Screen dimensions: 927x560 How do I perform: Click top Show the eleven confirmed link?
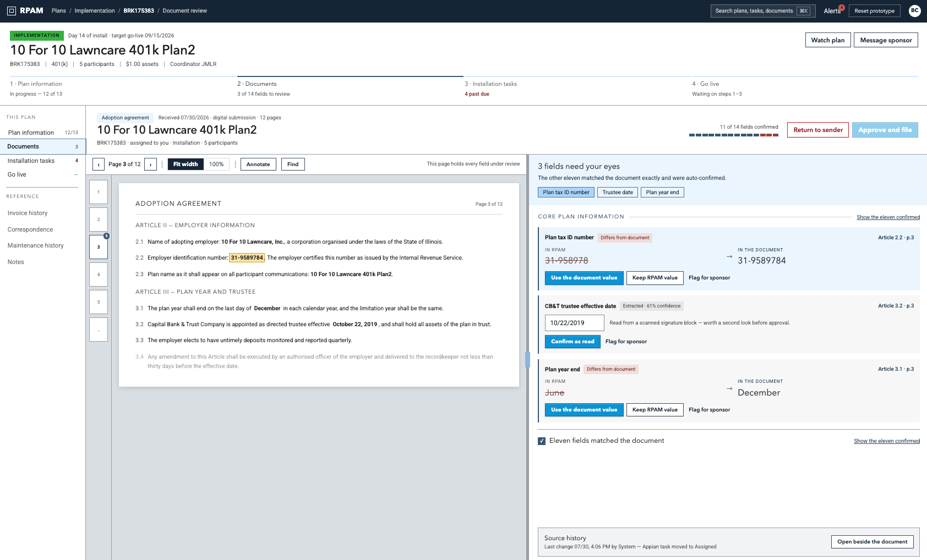[888, 217]
